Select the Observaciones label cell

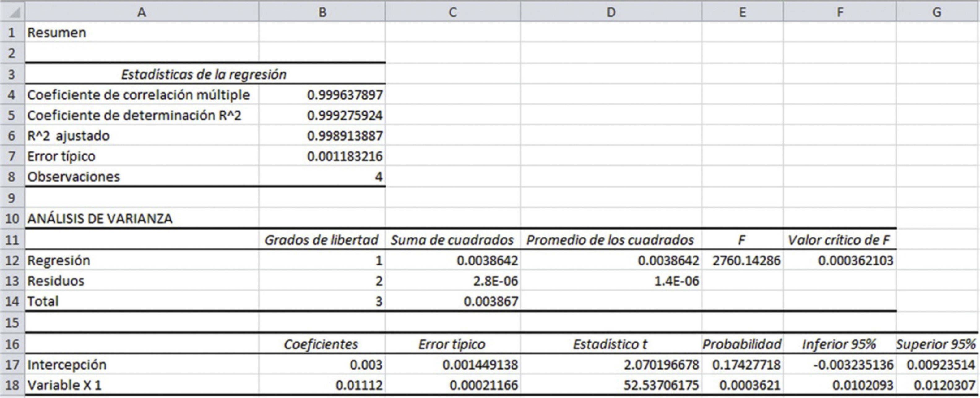[x=74, y=177]
